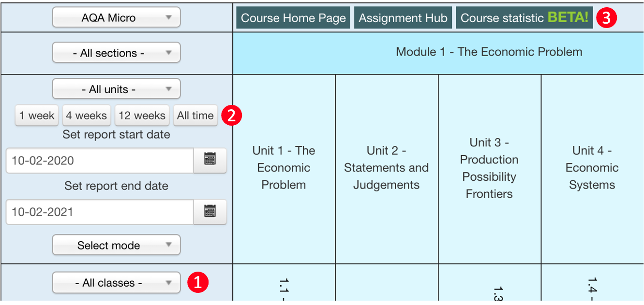Viewport: 644px width, 305px height.
Task: Set report range to 4 weeks
Action: [x=87, y=116]
